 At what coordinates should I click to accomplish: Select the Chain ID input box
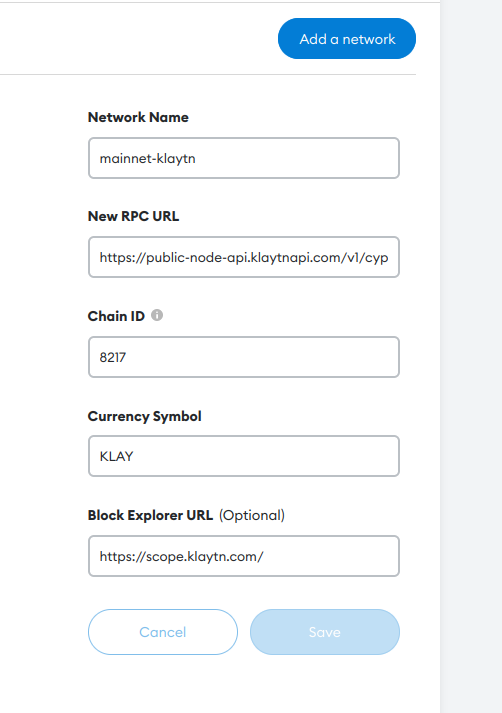pos(244,357)
